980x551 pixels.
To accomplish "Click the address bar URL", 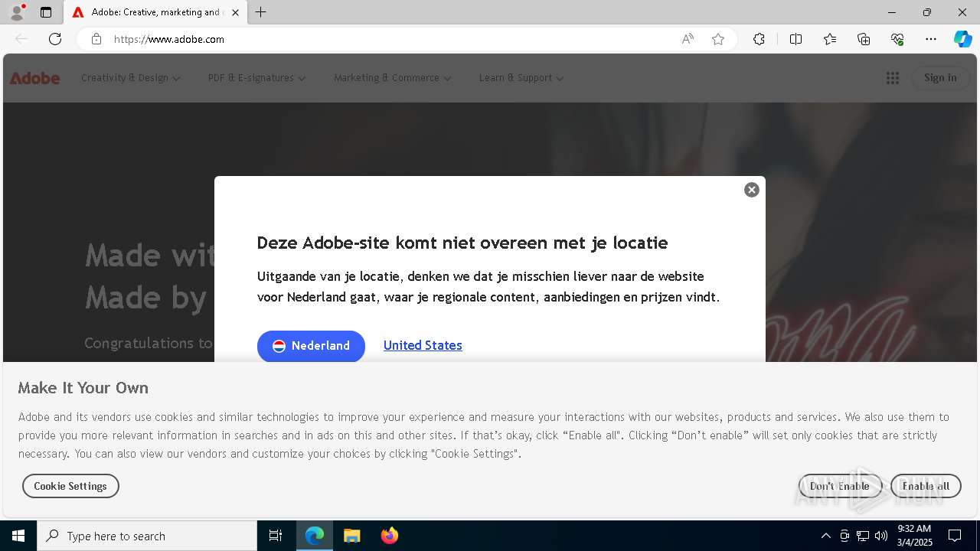I will click(169, 39).
